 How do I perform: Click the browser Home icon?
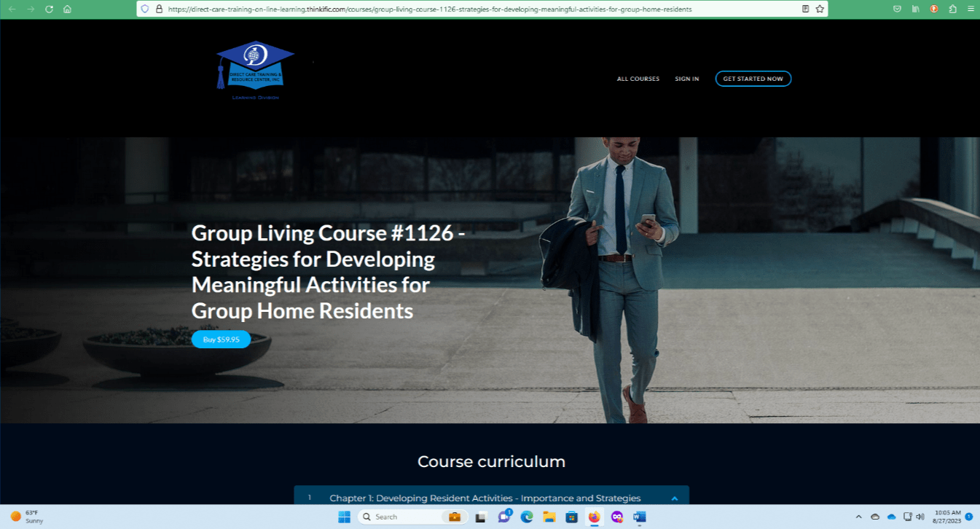tap(67, 9)
